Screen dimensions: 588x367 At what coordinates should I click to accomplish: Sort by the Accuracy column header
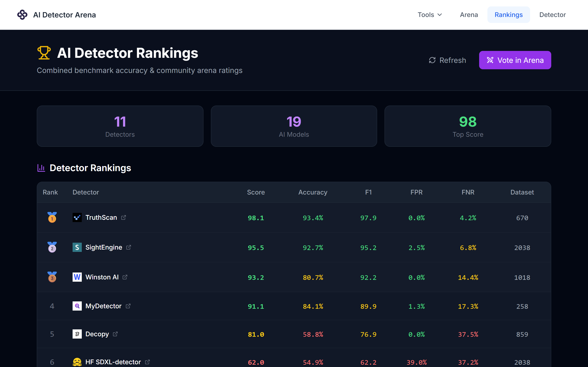313,192
